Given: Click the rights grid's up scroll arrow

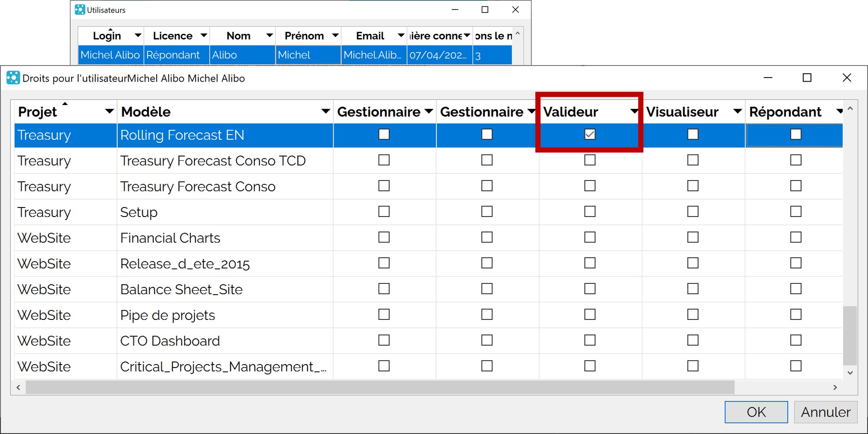Looking at the screenshot, I should pyautogui.click(x=850, y=109).
